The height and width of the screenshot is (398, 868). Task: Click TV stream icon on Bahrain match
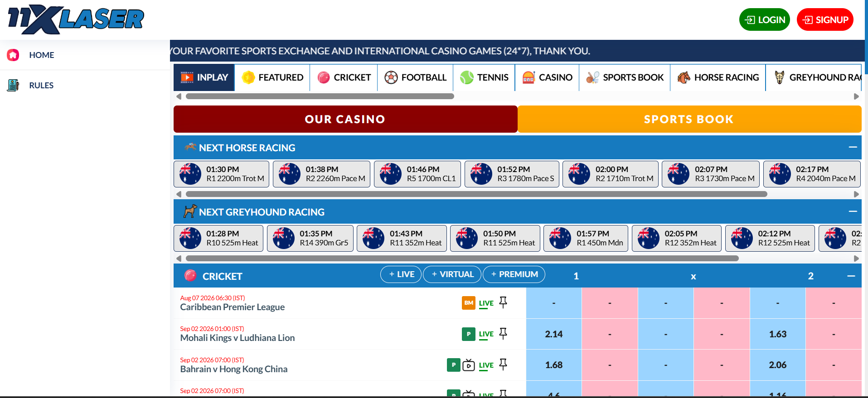pyautogui.click(x=469, y=365)
